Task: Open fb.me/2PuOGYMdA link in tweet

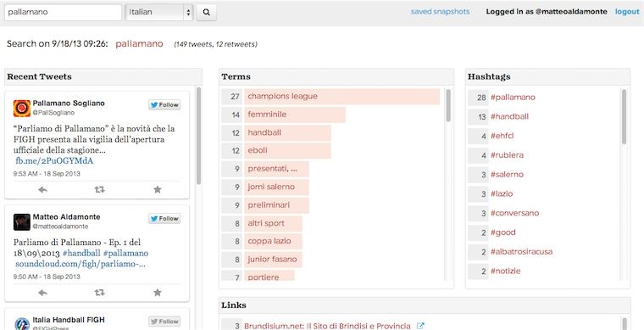Action: (54, 160)
